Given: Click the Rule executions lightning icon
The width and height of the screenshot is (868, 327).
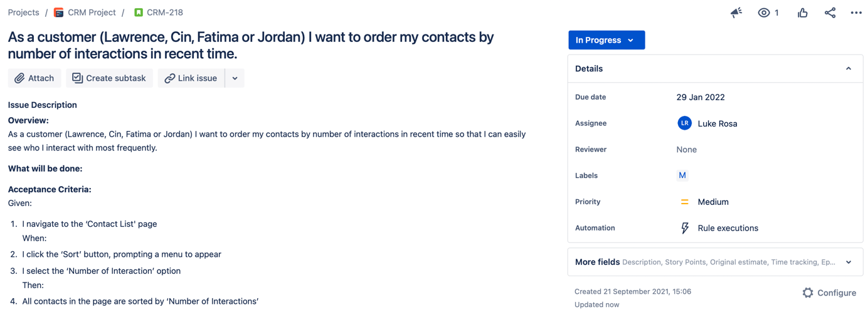Looking at the screenshot, I should click(685, 228).
